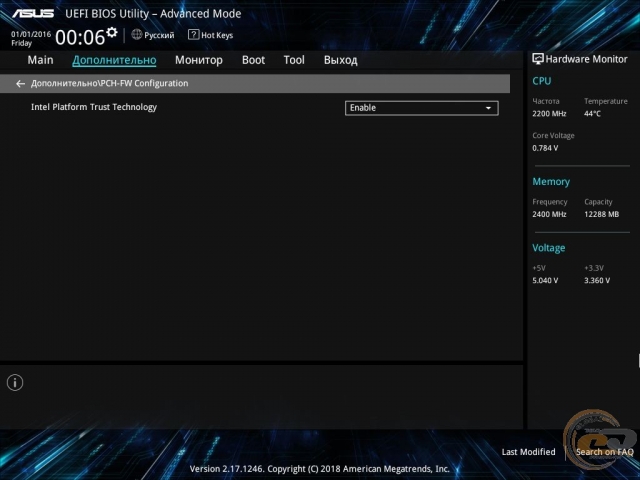Click the 5.040 V reading
The width and height of the screenshot is (640, 480).
tap(545, 280)
